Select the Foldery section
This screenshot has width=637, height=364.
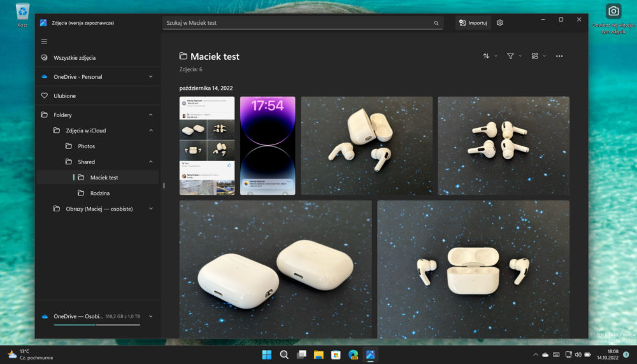[x=97, y=115]
